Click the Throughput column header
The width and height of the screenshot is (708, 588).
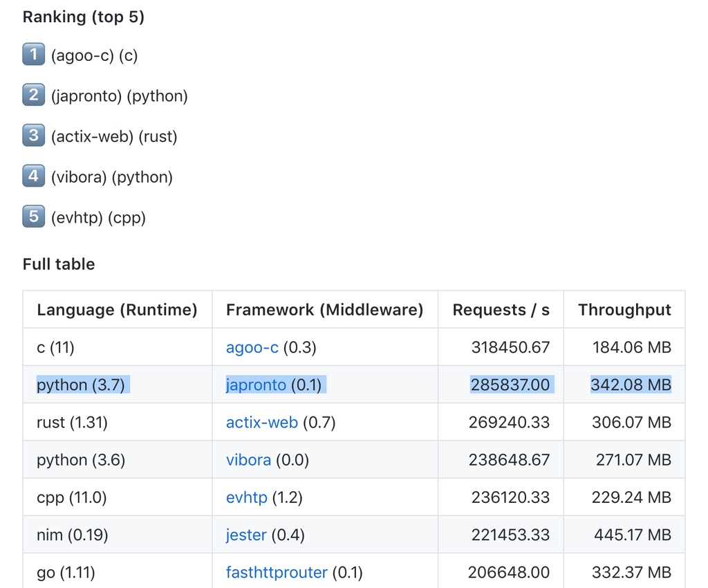click(624, 310)
